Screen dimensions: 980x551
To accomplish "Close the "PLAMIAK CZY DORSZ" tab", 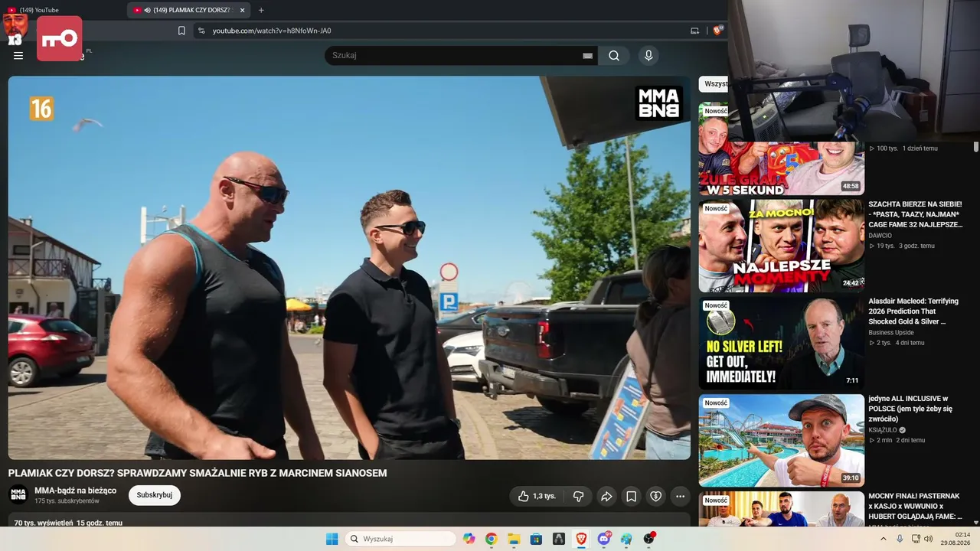I will point(243,10).
